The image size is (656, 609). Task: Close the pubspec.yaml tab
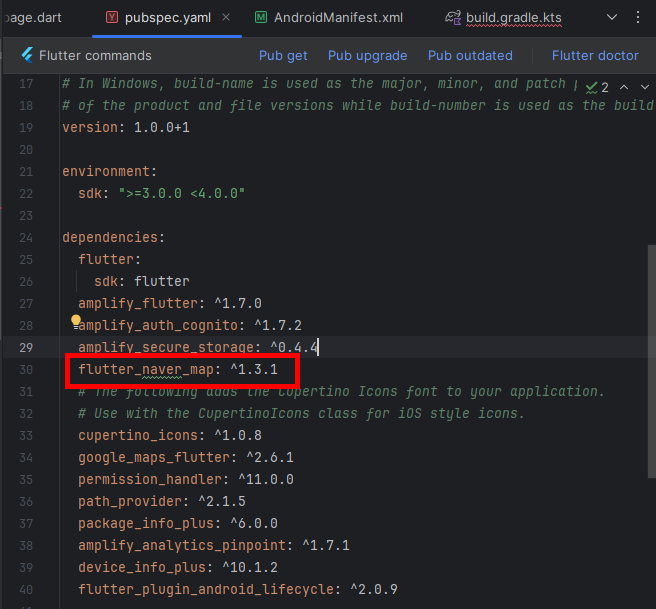point(226,17)
